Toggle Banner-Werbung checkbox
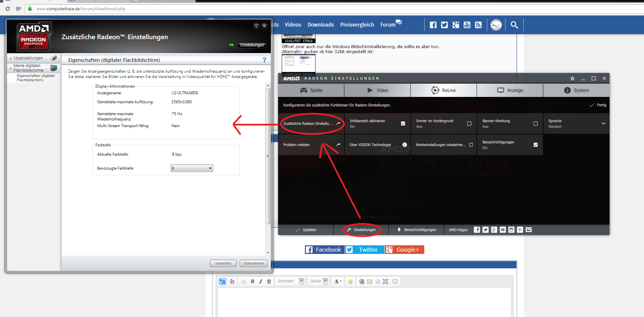This screenshot has height=317, width=644. pyautogui.click(x=536, y=123)
